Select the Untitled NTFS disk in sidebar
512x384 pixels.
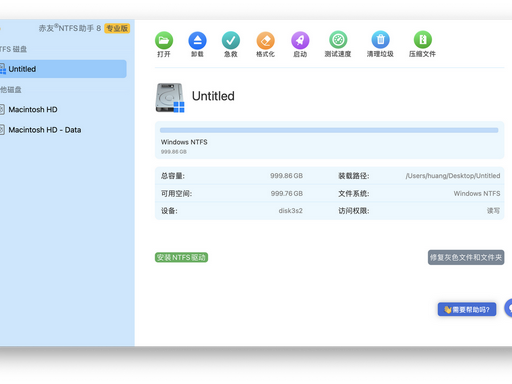pyautogui.click(x=63, y=69)
